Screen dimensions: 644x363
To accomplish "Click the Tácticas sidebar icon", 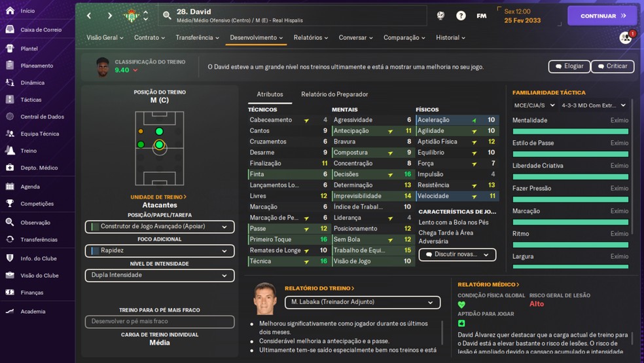I will [x=10, y=100].
